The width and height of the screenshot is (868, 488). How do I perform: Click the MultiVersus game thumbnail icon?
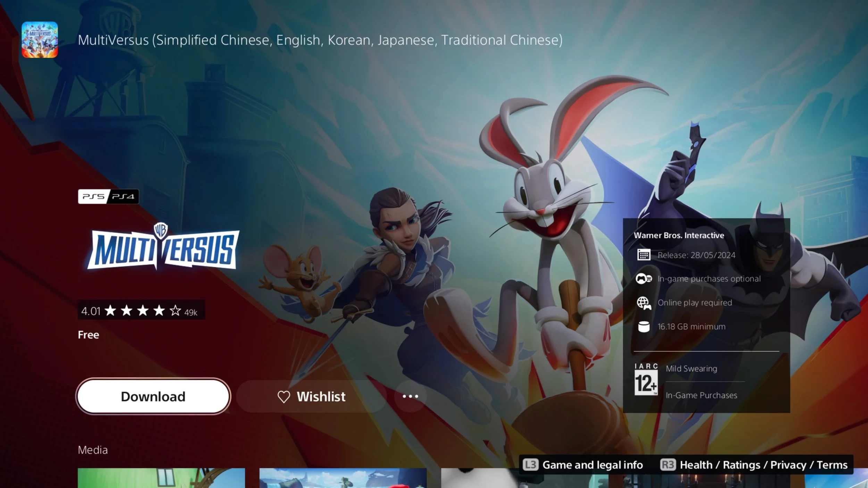click(40, 40)
